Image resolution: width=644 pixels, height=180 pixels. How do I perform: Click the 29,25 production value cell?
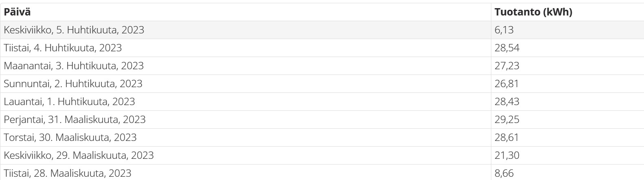pyautogui.click(x=567, y=120)
